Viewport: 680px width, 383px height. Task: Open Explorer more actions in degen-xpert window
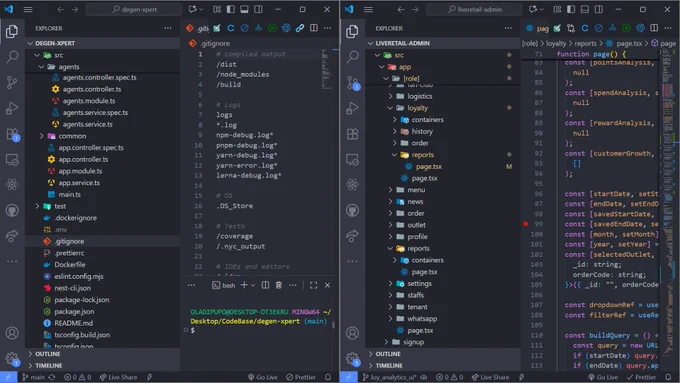[x=168, y=28]
